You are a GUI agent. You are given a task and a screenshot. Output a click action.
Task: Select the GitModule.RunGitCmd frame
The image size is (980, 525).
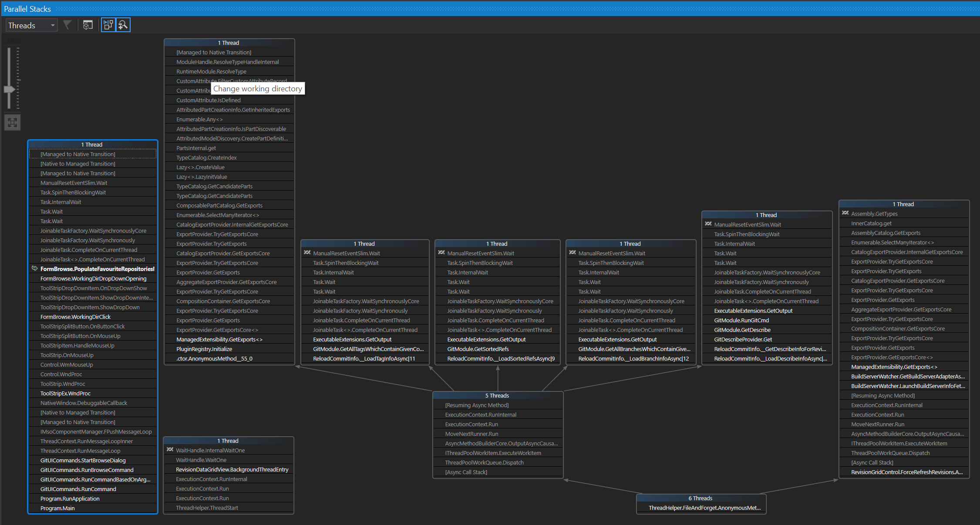(741, 320)
